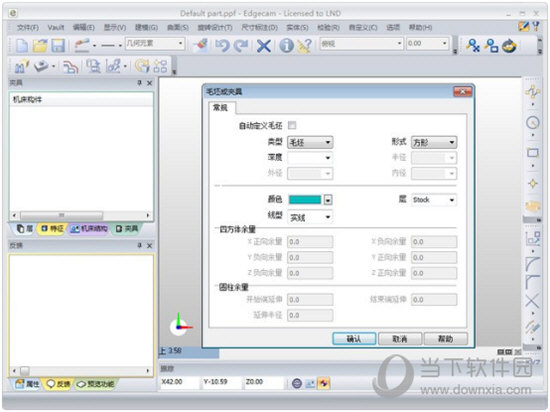Open the 0.00 value dropdown in toolbar
Screen dimensions: 550x412
click(427, 43)
